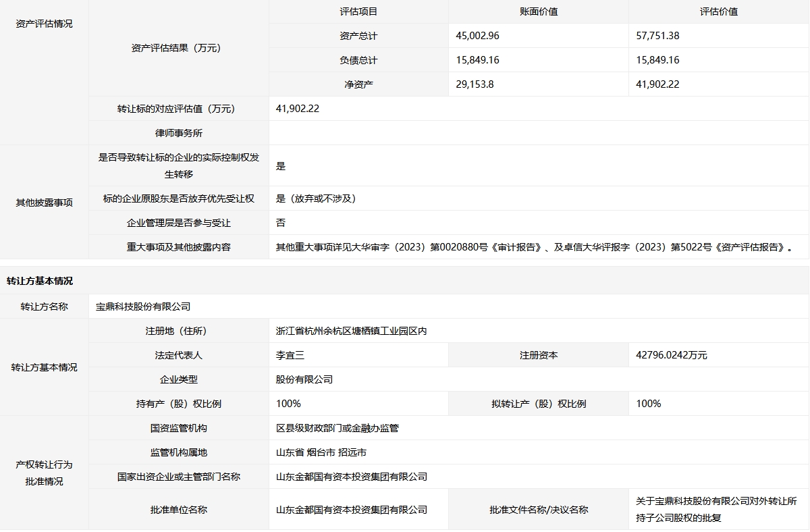The image size is (810, 532).
Task: Click the 注册资本 label
Action: tap(539, 355)
